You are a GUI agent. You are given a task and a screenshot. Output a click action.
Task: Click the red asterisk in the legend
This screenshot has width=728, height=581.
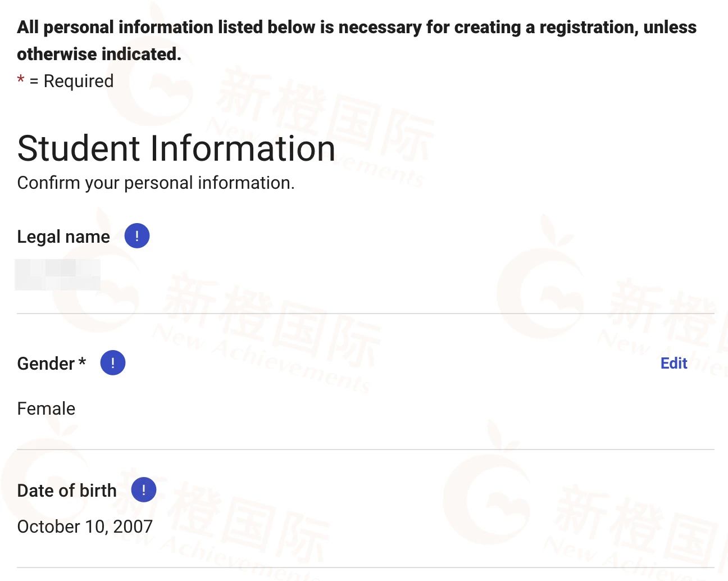click(21, 80)
